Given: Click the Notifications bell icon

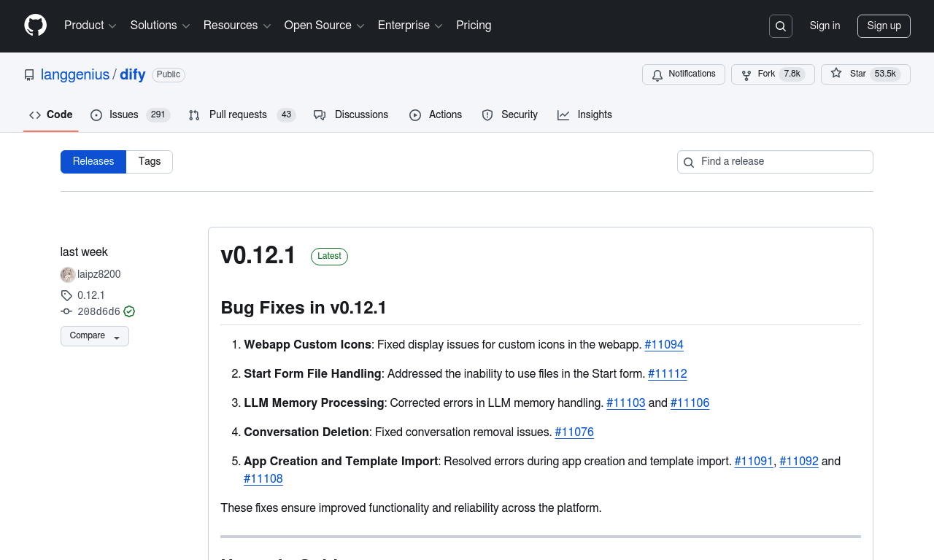Looking at the screenshot, I should (657, 75).
